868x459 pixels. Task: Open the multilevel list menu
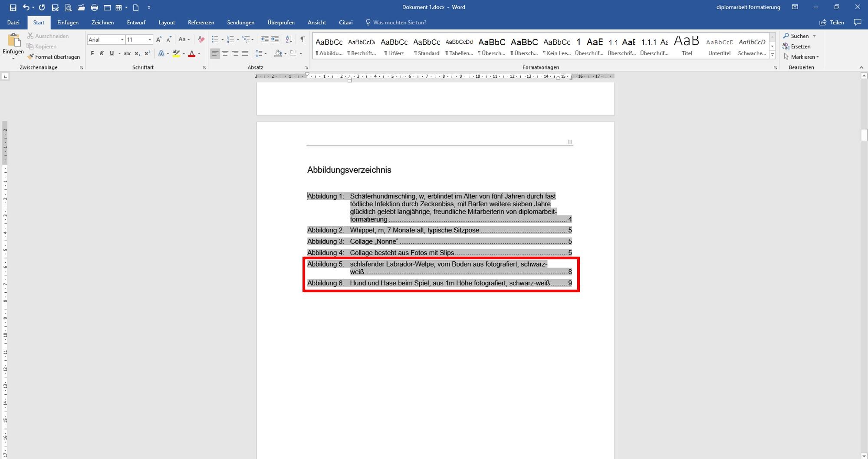coord(247,40)
